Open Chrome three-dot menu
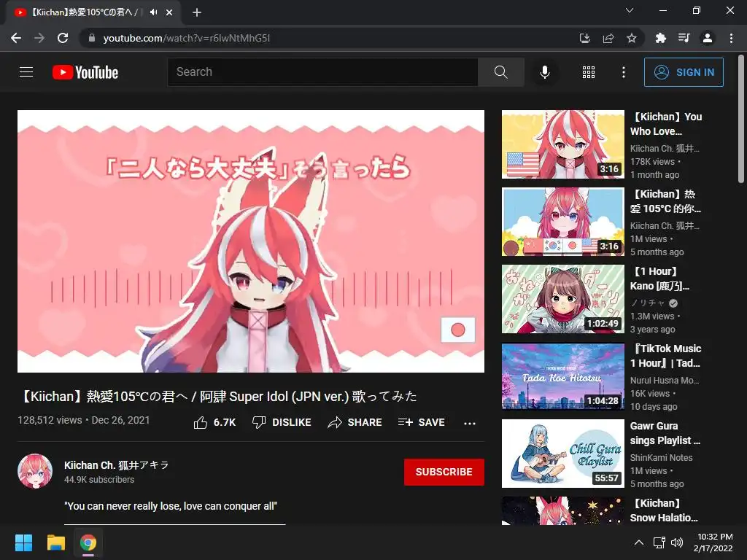747x560 pixels. [731, 38]
